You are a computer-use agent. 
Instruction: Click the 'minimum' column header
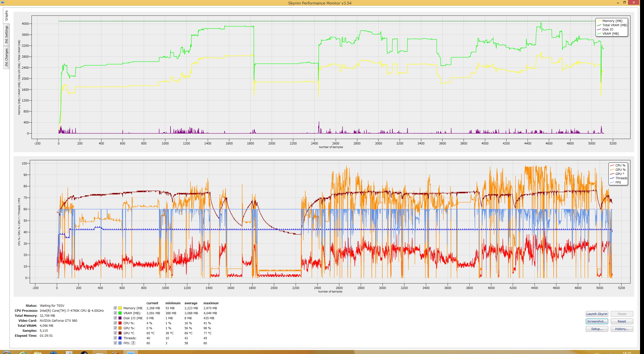coord(173,303)
